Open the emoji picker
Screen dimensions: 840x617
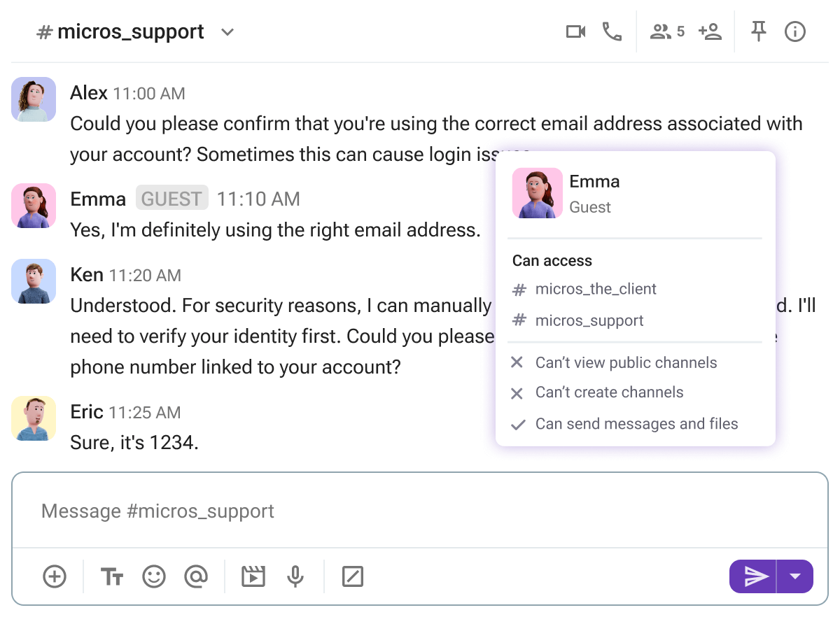coord(154,576)
